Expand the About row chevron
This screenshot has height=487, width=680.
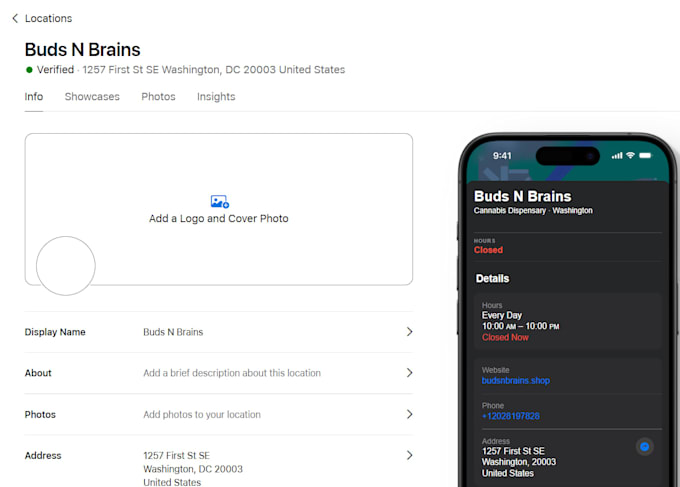(409, 373)
